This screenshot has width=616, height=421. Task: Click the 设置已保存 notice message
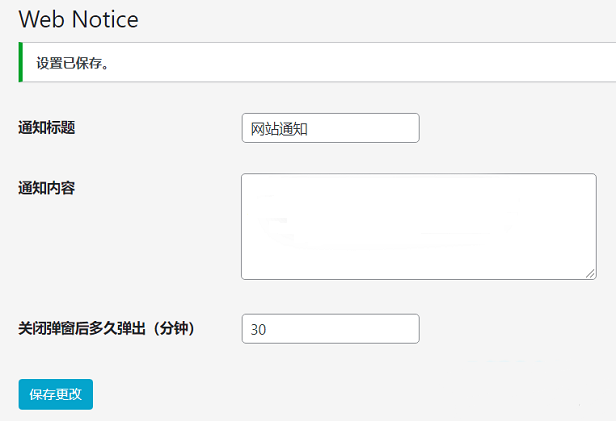73,63
